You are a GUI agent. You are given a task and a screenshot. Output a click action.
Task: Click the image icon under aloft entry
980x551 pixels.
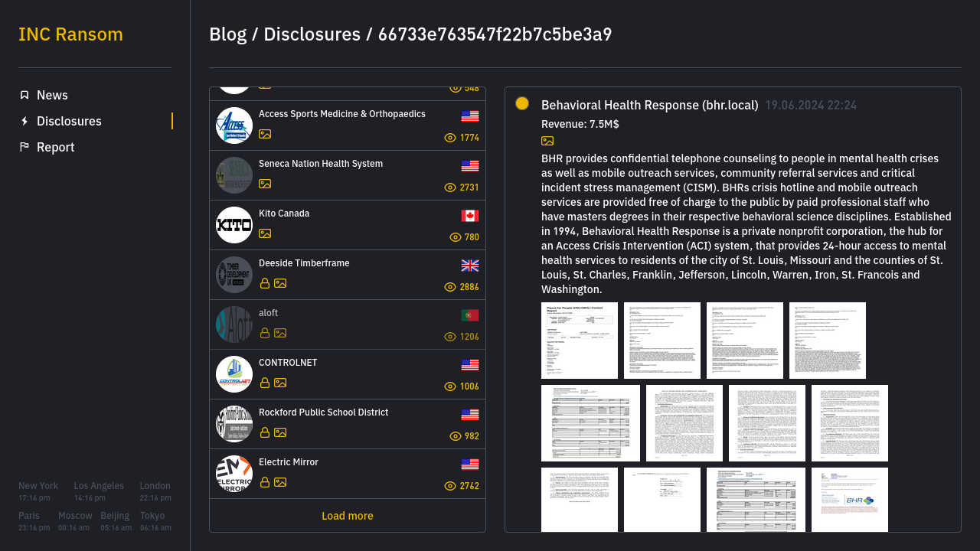280,333
